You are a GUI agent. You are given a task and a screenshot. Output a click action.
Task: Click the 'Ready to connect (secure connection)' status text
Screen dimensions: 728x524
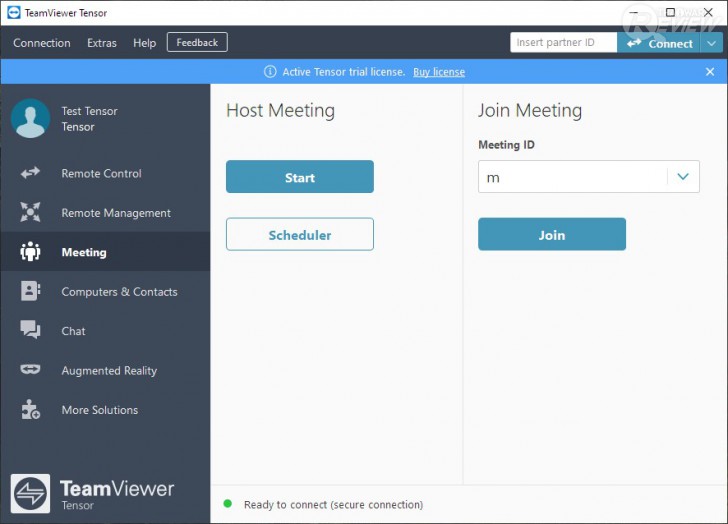click(x=333, y=505)
